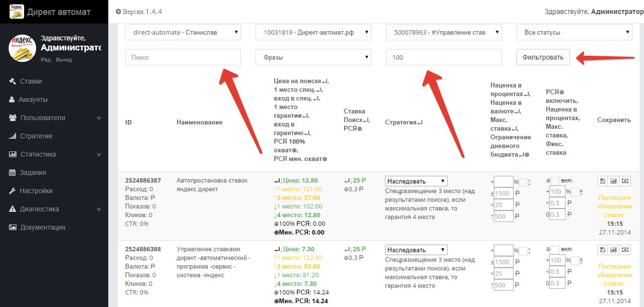
Task: Save bids using save icon in row 2524886388
Action: coord(602,249)
